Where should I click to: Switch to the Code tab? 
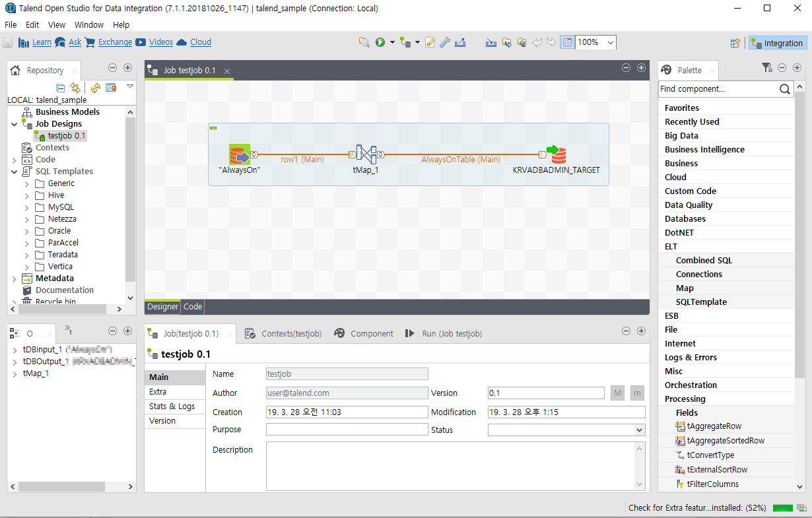click(x=193, y=307)
